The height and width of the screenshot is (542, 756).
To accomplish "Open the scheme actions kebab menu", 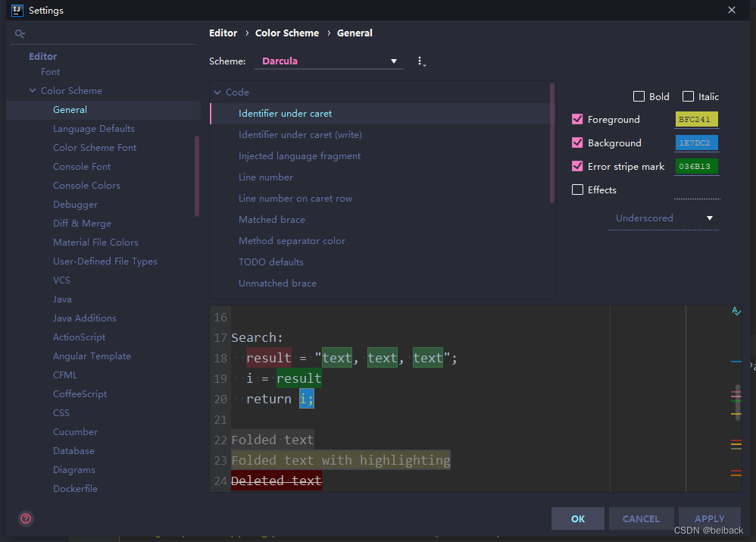I will [x=420, y=61].
